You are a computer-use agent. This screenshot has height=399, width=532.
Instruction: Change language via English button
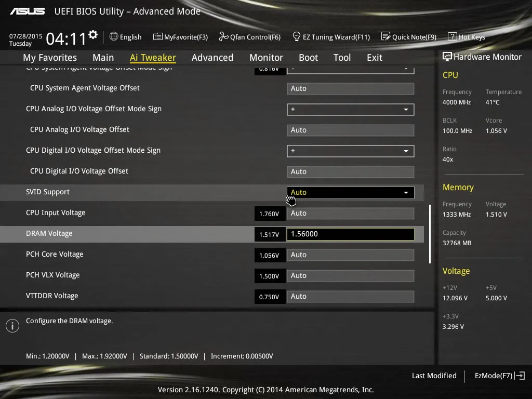[x=130, y=37]
